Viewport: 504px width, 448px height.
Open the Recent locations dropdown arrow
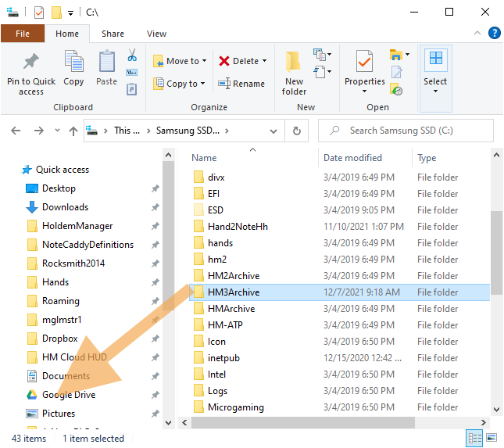click(57, 131)
